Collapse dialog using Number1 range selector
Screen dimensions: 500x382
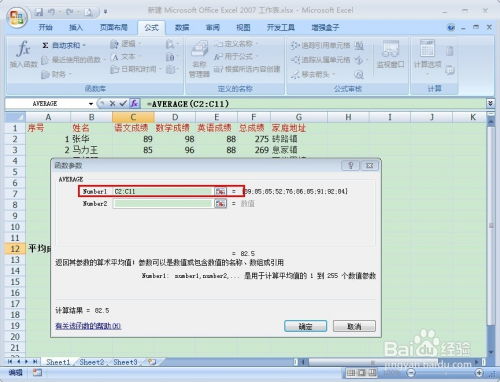click(x=220, y=191)
